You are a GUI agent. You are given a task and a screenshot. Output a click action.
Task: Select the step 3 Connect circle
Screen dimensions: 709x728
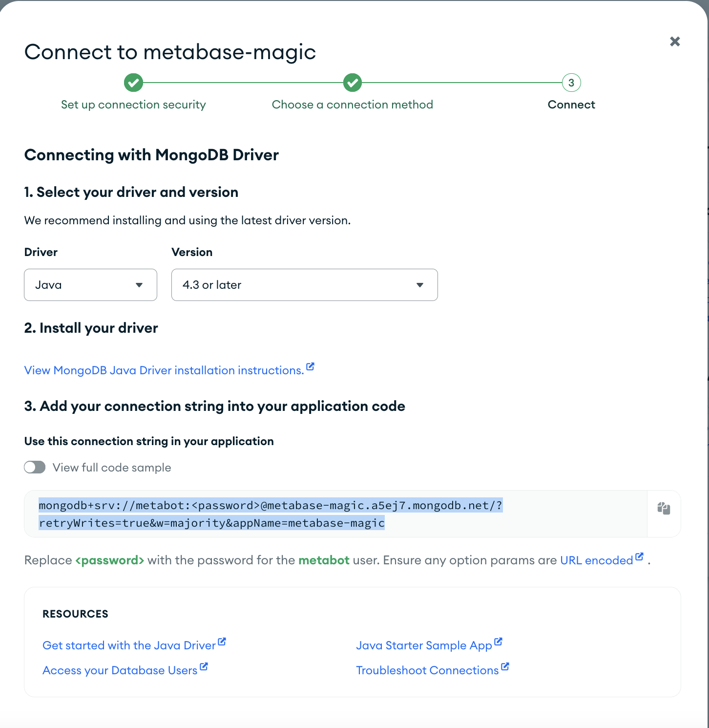coord(571,83)
